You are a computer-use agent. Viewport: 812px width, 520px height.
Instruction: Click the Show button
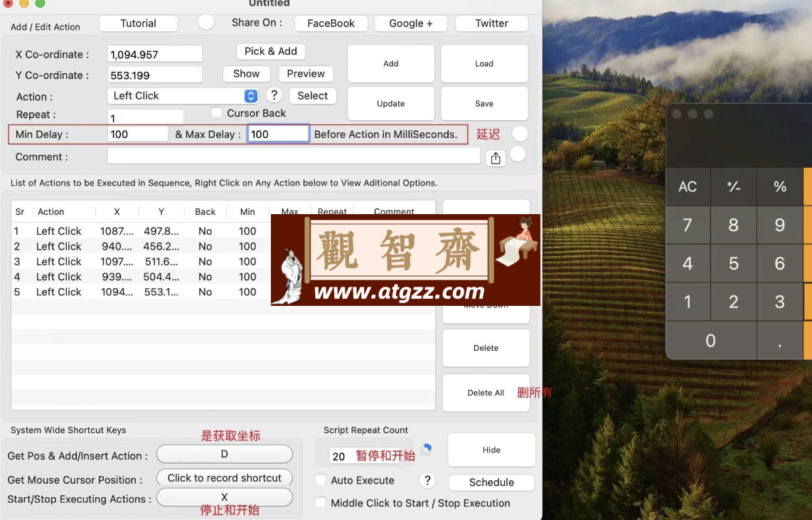(247, 73)
